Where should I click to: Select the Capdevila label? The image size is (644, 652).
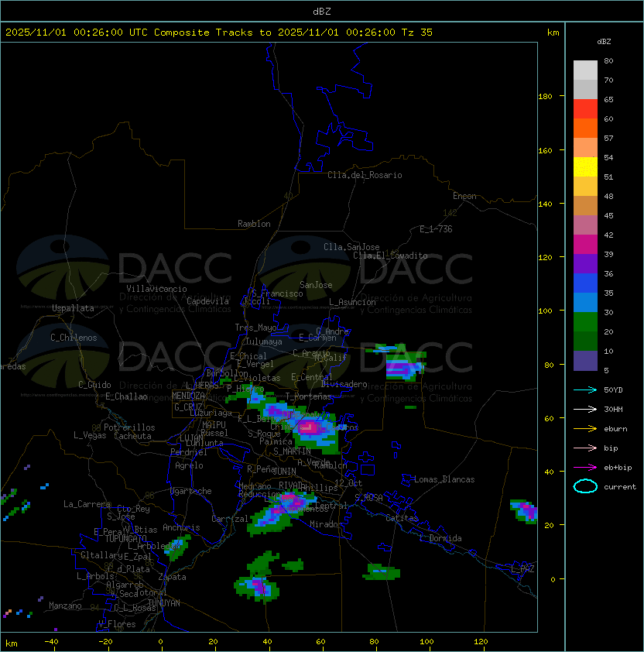[x=207, y=301]
